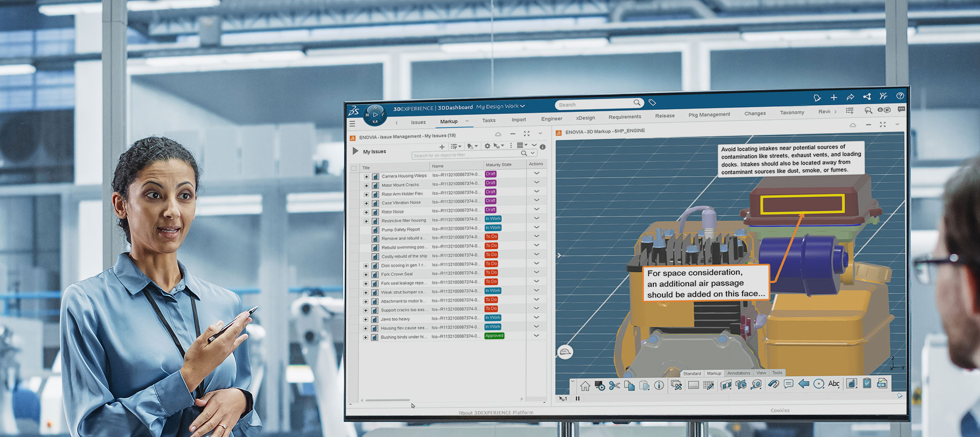Image resolution: width=980 pixels, height=437 pixels.
Task: Open Actions chevron for Pump Safety Report row
Action: [x=536, y=227]
